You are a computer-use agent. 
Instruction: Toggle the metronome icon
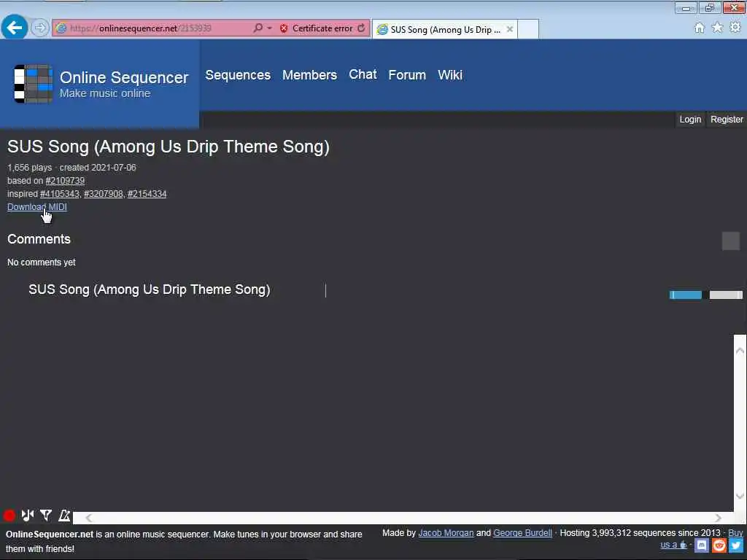point(64,516)
